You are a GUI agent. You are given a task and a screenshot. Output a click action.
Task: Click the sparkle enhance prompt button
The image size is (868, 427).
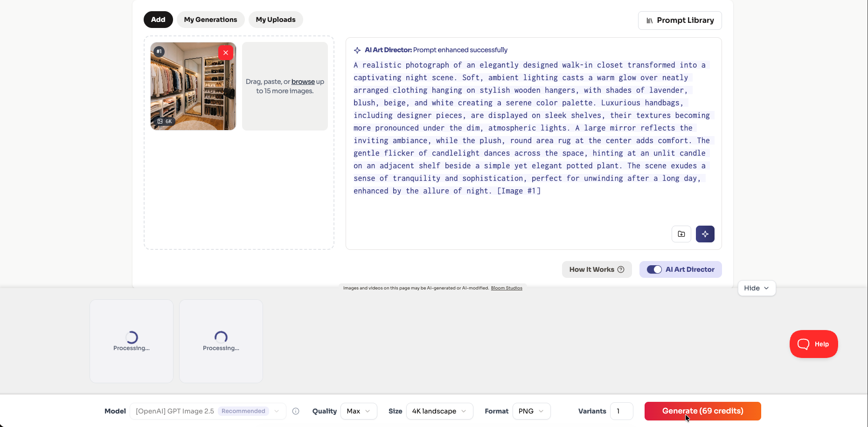pyautogui.click(x=705, y=234)
